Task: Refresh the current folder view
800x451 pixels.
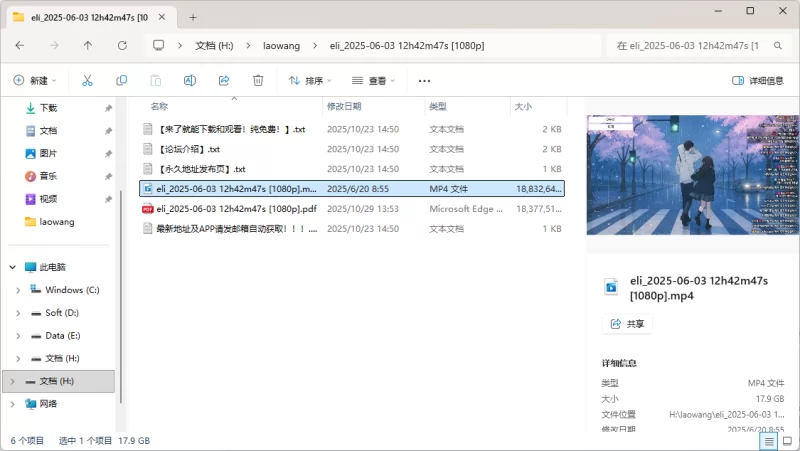Action: [122, 45]
